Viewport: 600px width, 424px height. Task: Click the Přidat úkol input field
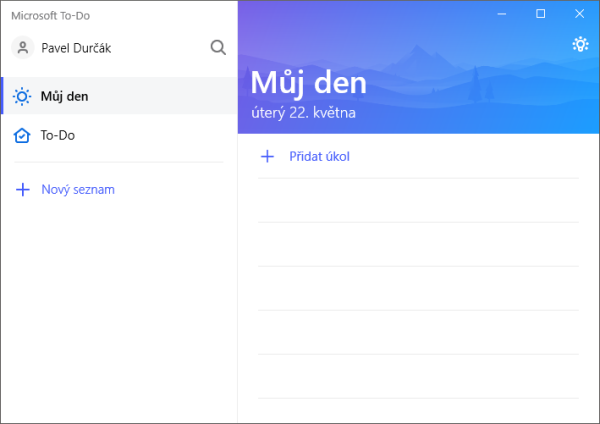[x=418, y=156]
